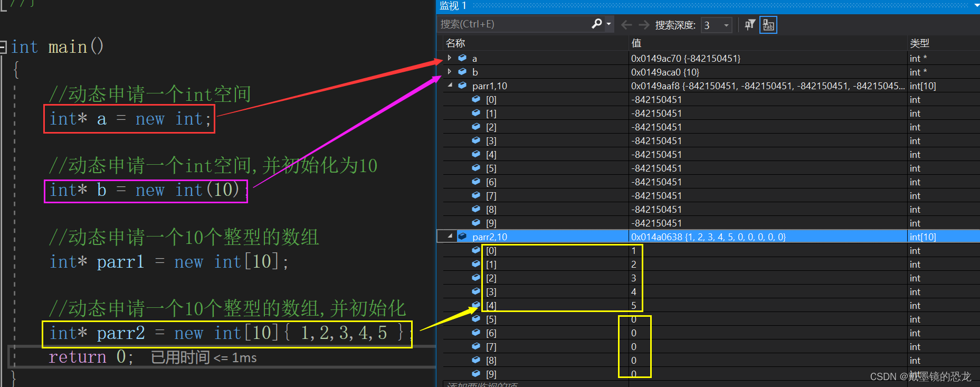
Task: Click value 0x0149aca0 {10} of b
Action: coord(665,72)
